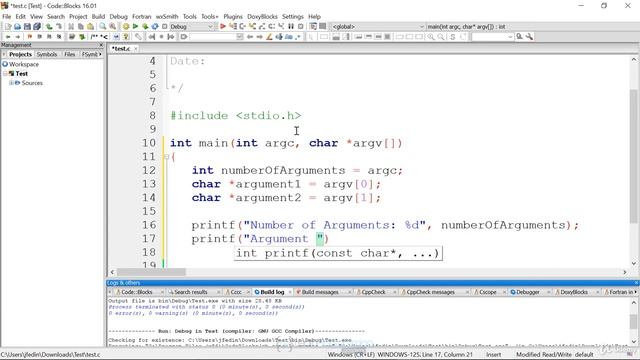Collapse the Test project node

(x=5, y=73)
